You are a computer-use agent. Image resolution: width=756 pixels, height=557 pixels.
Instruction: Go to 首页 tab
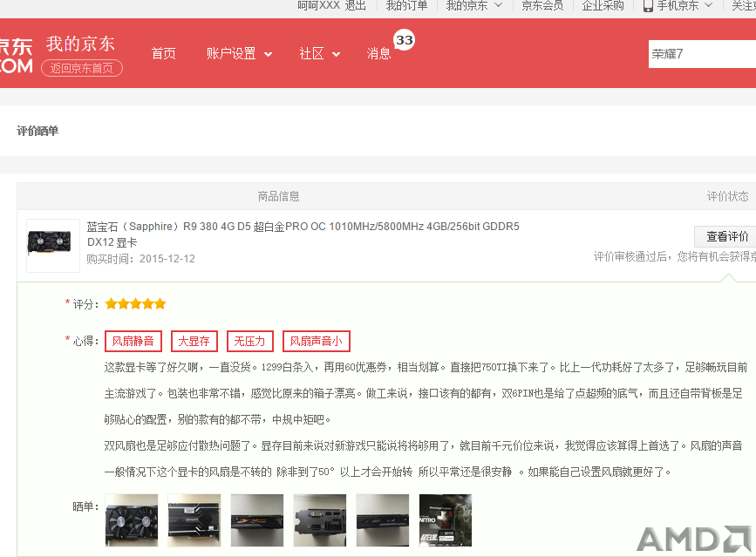pyautogui.click(x=163, y=53)
